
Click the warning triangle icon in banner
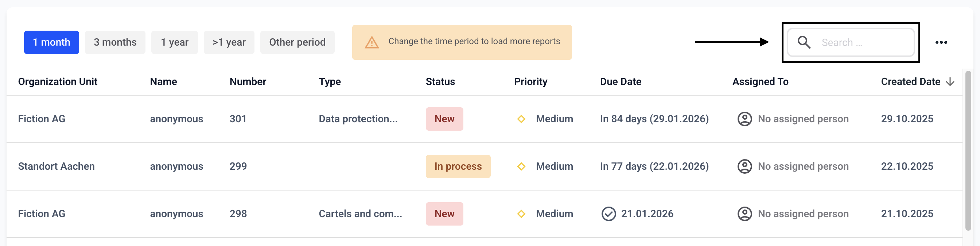coord(371,42)
